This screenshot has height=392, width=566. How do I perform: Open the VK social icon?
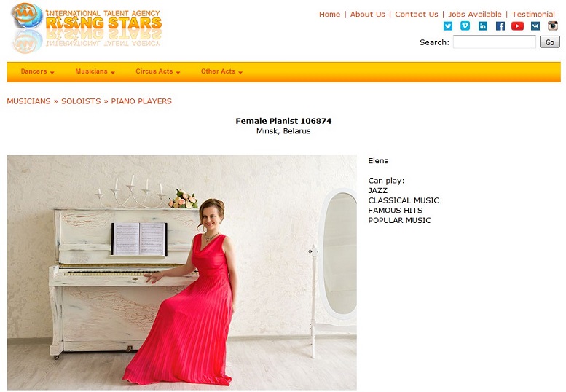click(x=535, y=26)
